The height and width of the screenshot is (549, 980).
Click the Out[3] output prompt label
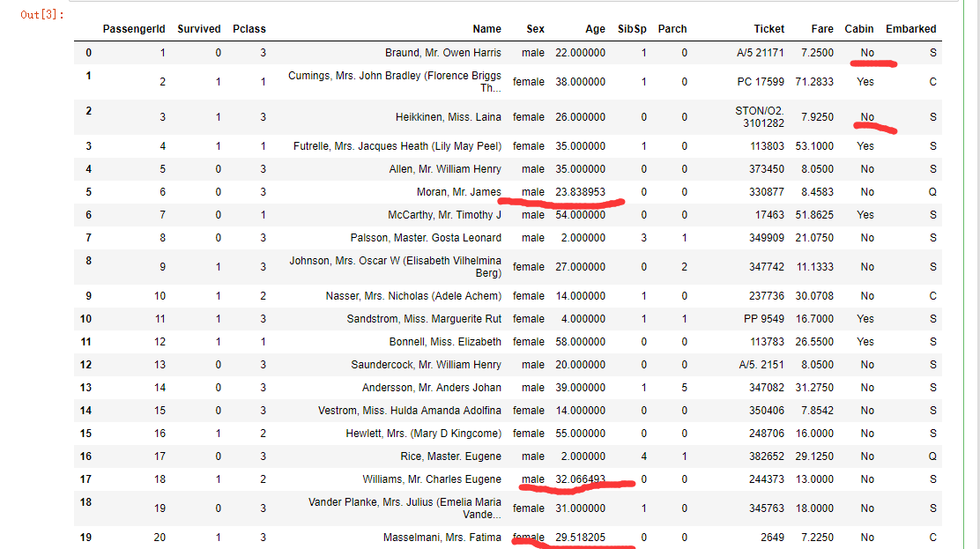(x=42, y=14)
